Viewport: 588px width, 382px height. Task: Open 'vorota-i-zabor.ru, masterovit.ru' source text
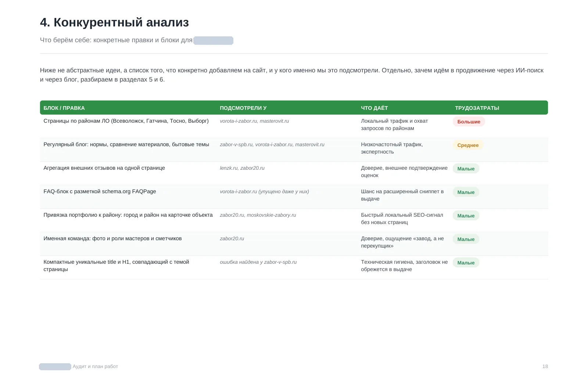tap(254, 121)
